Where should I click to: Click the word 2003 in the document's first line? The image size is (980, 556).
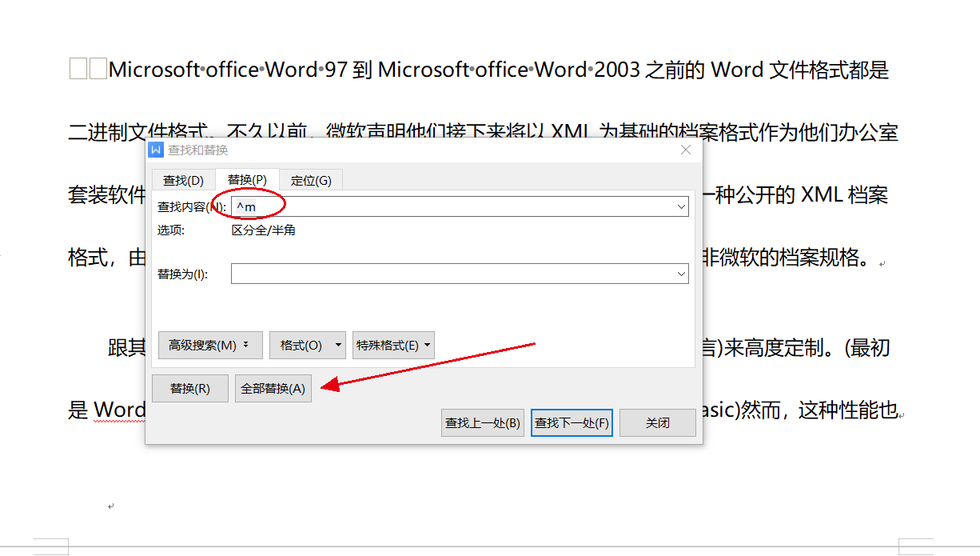(x=617, y=70)
